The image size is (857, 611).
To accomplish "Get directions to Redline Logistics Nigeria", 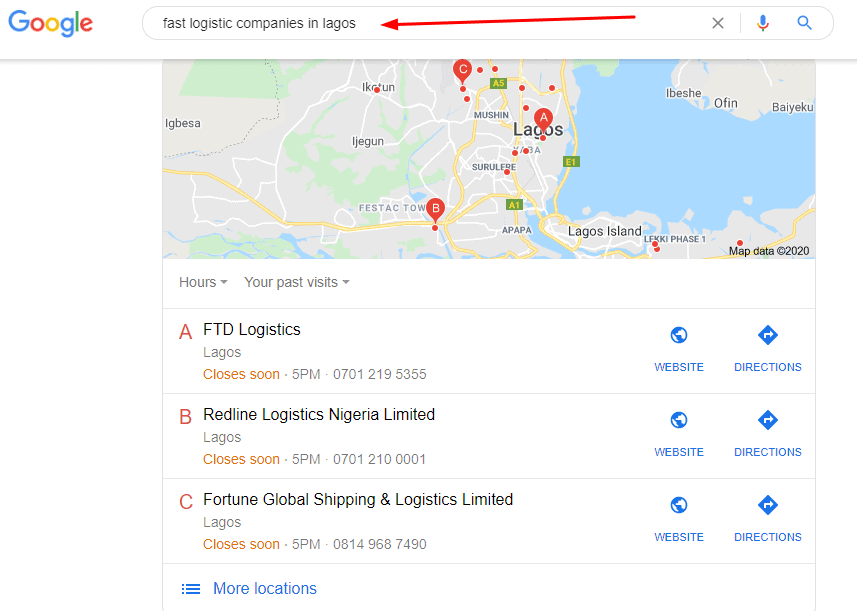I will [x=768, y=421].
